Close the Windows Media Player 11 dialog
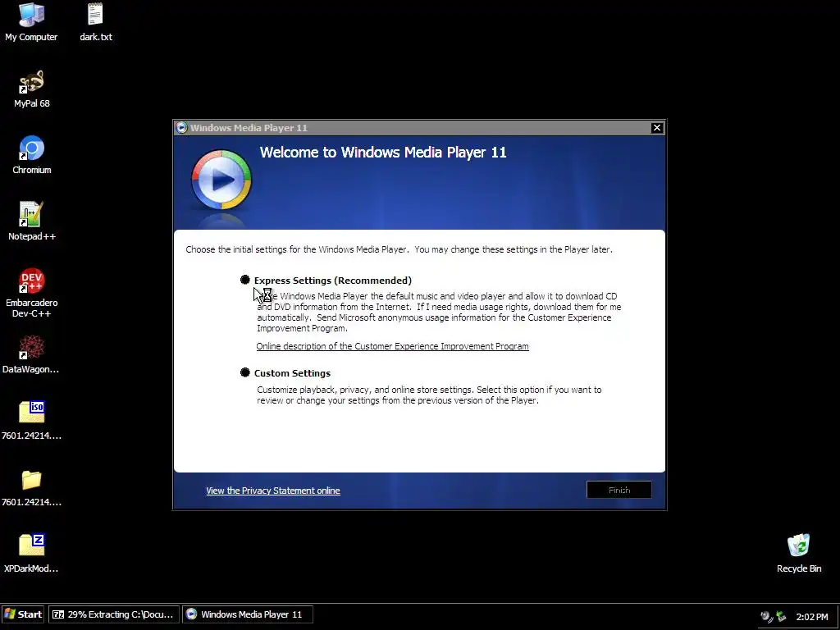This screenshot has height=630, width=840. tap(657, 127)
